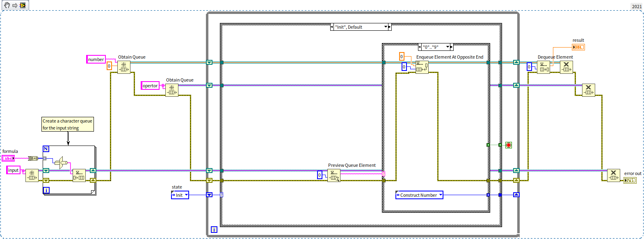Image resolution: width=644 pixels, height=239 pixels.
Task: Click the 'formula' control label
Action: 10,151
